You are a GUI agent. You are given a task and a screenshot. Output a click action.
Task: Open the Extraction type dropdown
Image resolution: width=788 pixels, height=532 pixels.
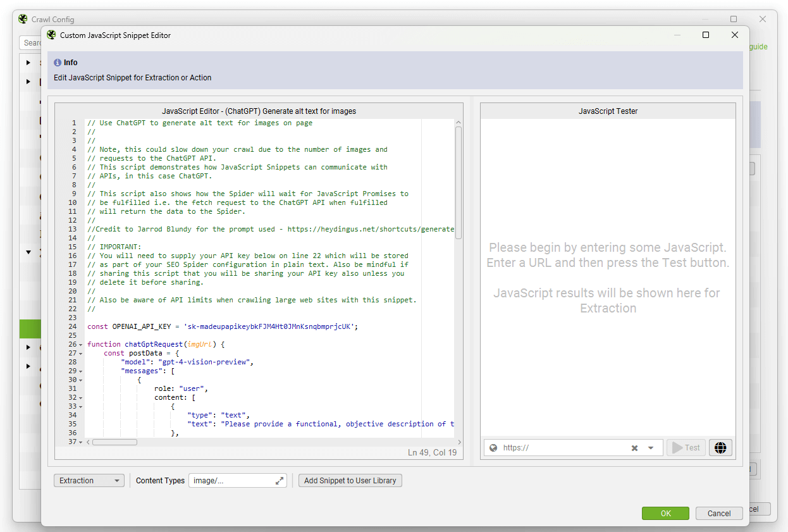point(89,481)
